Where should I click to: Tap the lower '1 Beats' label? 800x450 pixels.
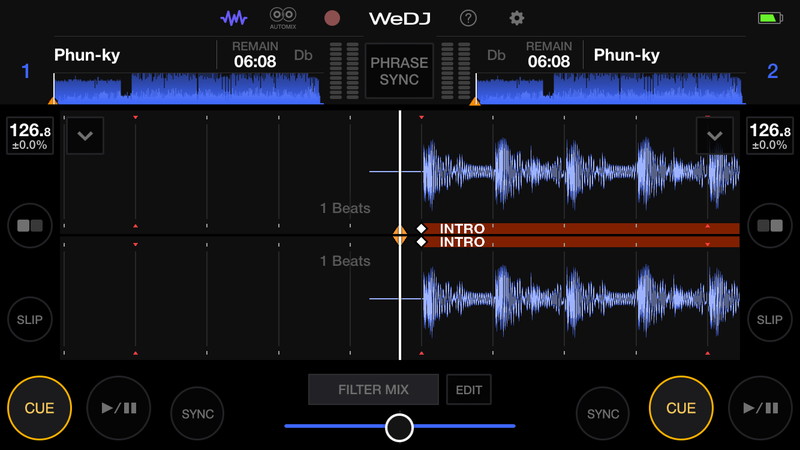pos(345,261)
